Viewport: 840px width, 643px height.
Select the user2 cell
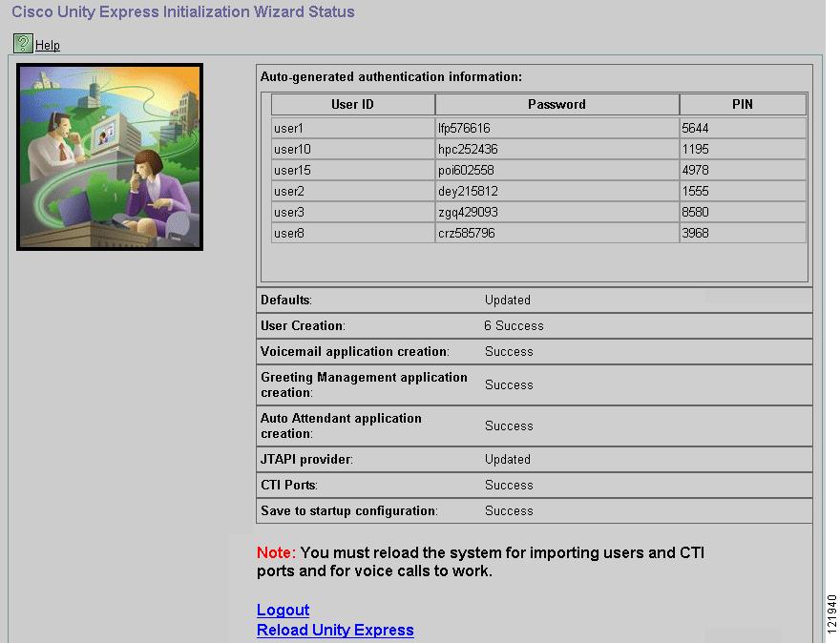(352, 191)
